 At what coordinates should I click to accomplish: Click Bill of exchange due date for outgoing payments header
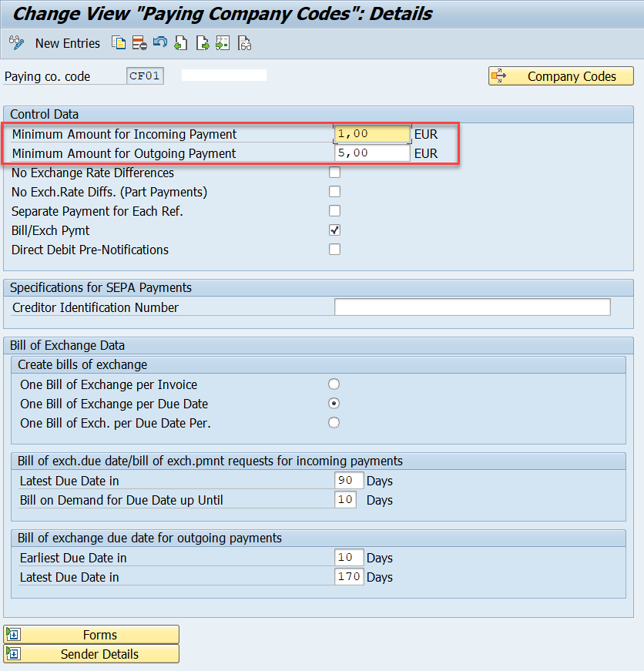coord(318,538)
